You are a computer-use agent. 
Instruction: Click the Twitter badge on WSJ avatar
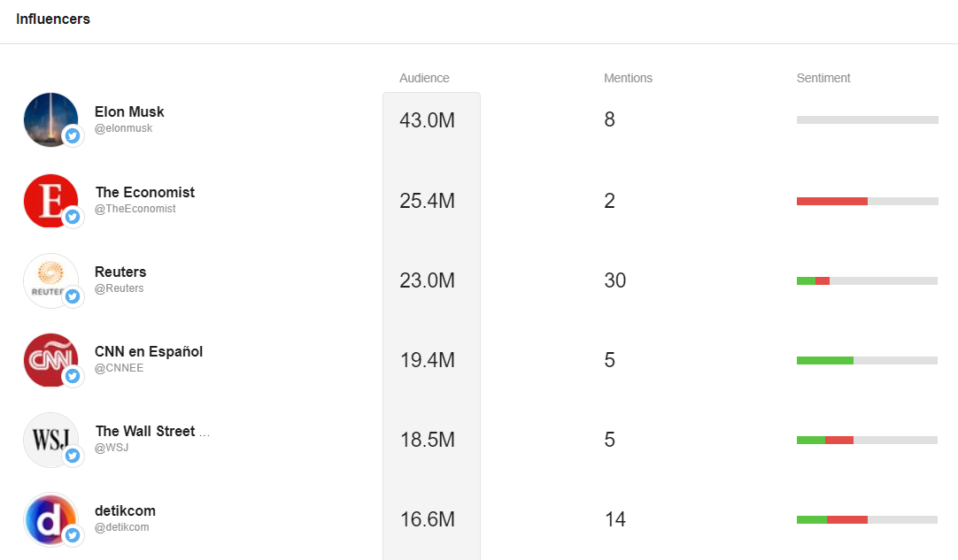[73, 456]
